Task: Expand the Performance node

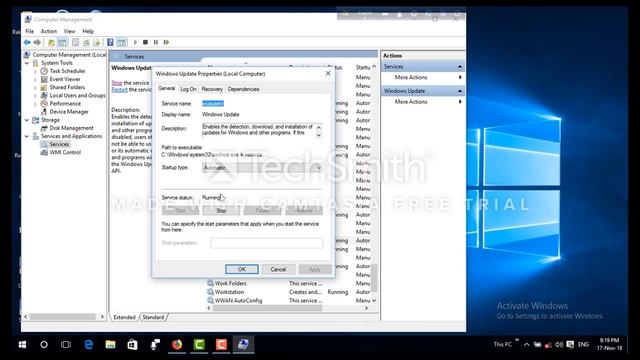Action: 36,104
